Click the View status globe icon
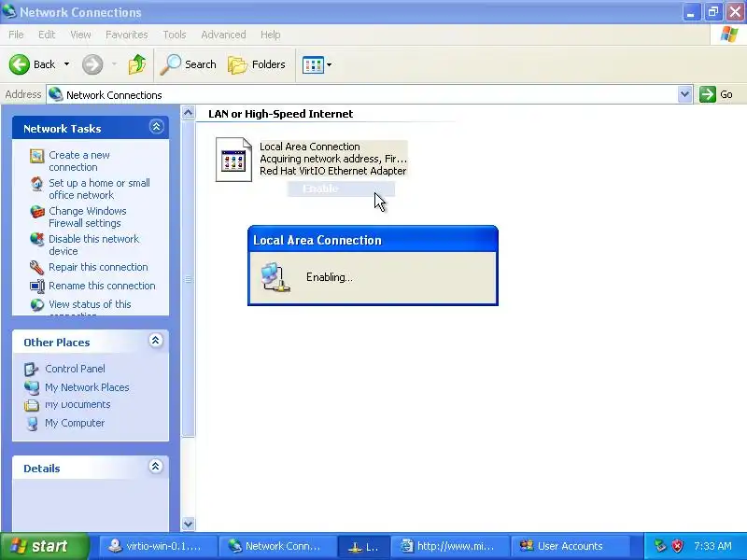 (x=36, y=305)
